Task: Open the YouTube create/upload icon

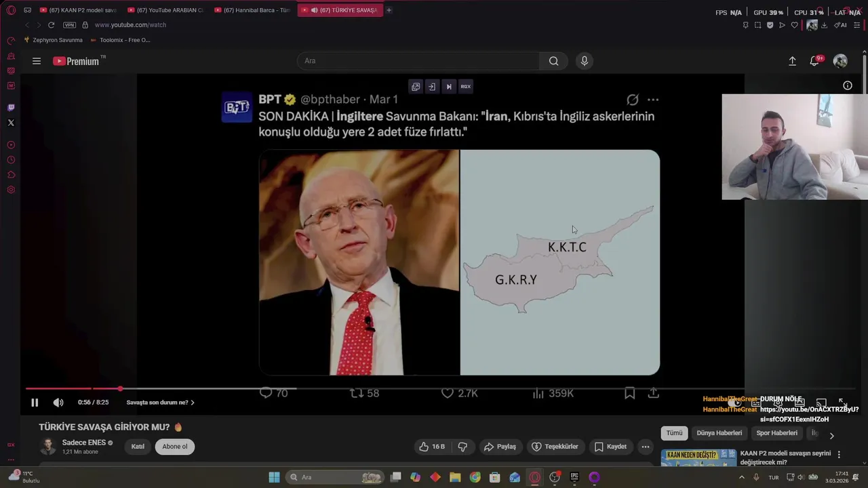Action: point(792,61)
